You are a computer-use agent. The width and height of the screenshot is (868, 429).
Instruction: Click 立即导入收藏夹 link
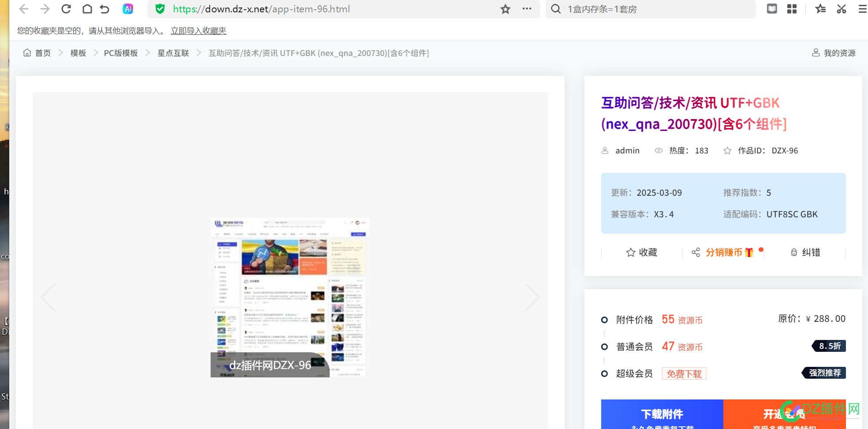(x=198, y=30)
